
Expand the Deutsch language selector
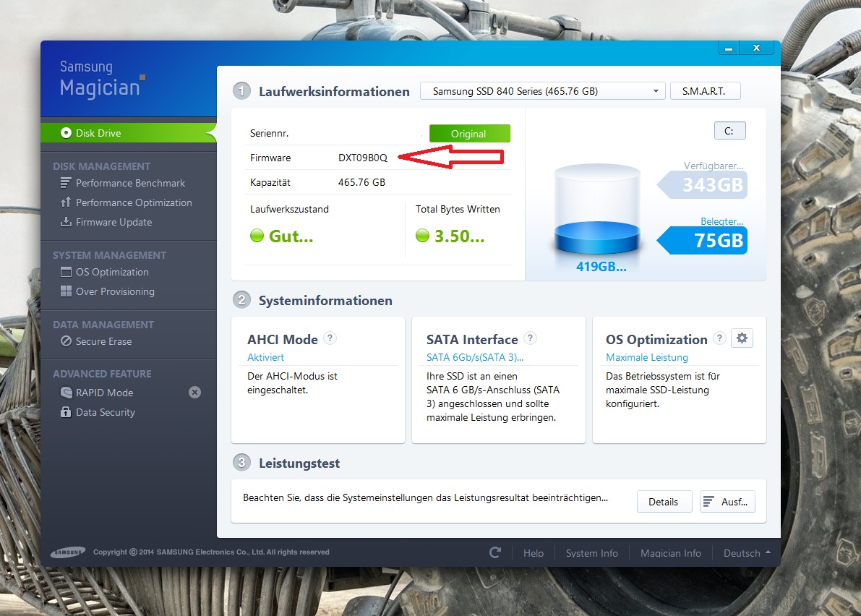pos(747,553)
